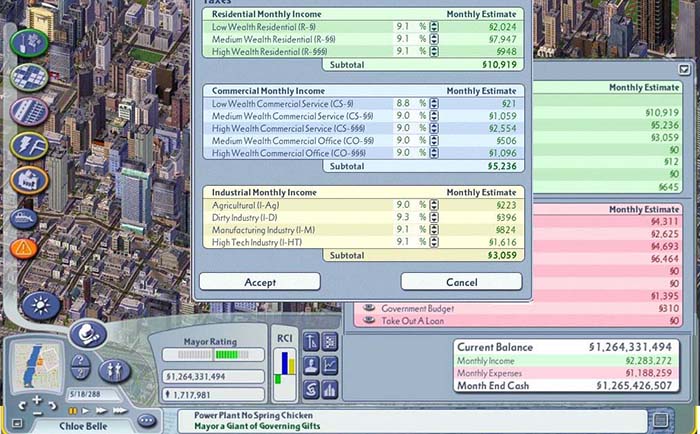Open the Civic buildings menu
700x434 pixels.
(x=27, y=181)
